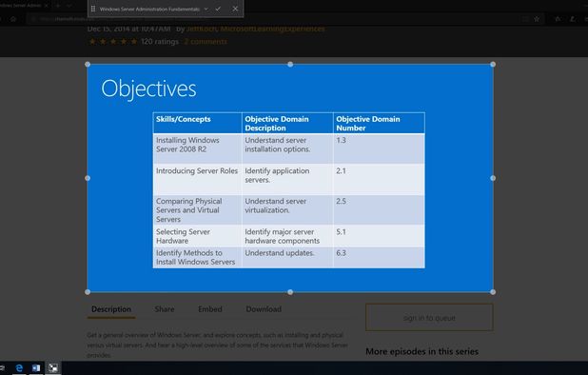Image resolution: width=588 pixels, height=375 pixels.
Task: Click the Objectives slide heading
Action: pyautogui.click(x=148, y=89)
